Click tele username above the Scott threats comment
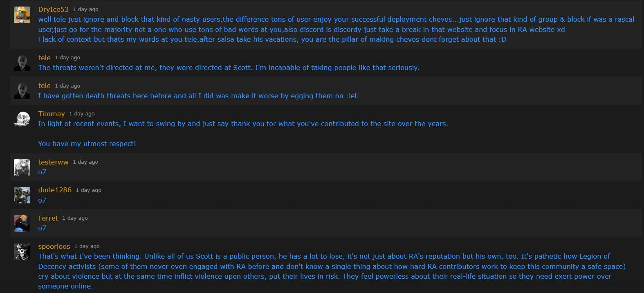The width and height of the screenshot is (644, 293). click(x=45, y=58)
